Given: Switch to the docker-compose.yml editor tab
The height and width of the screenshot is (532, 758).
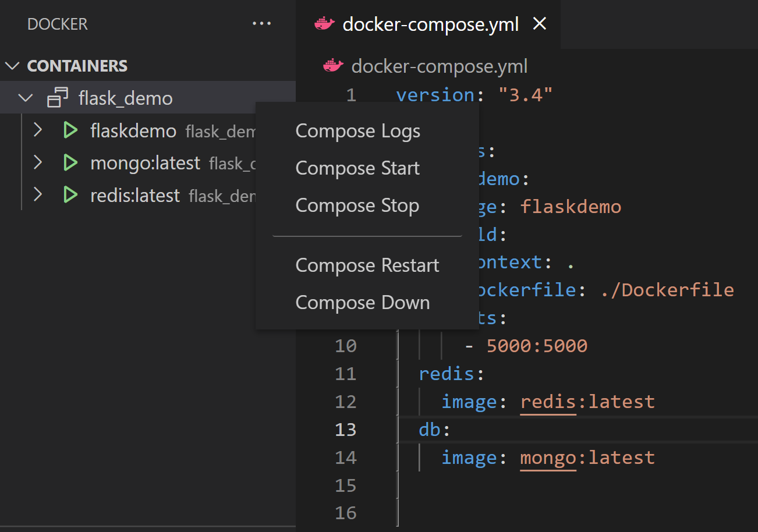Looking at the screenshot, I should (431, 24).
